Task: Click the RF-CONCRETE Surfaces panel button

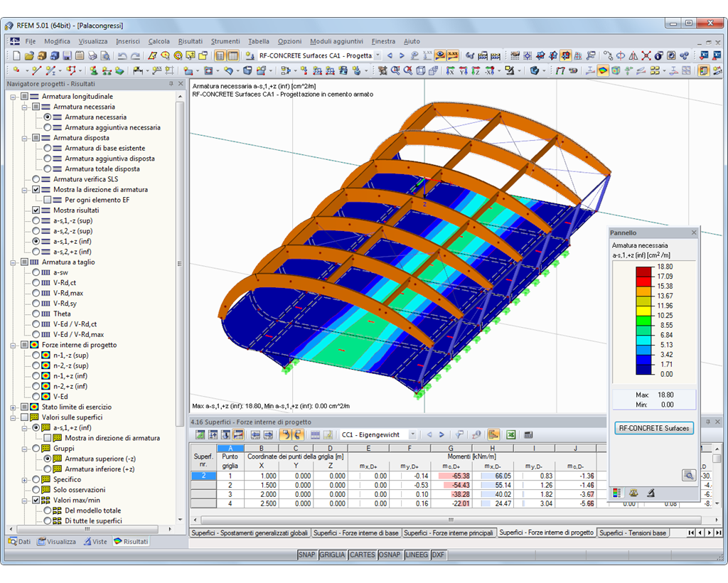Action: 652,428
